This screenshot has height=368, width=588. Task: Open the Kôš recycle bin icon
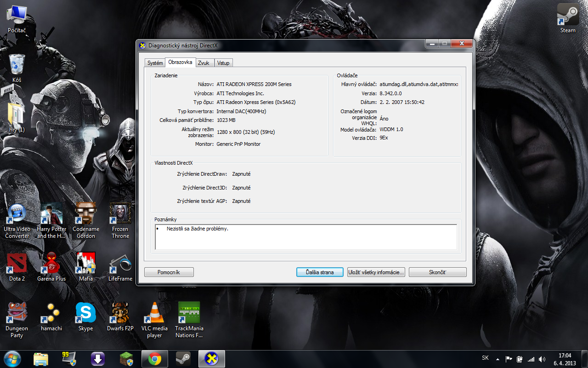click(17, 68)
